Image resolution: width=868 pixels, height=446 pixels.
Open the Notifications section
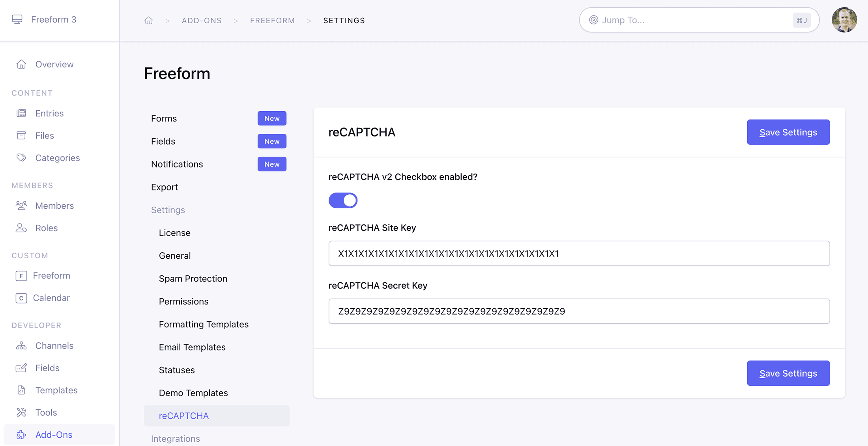[x=177, y=164]
